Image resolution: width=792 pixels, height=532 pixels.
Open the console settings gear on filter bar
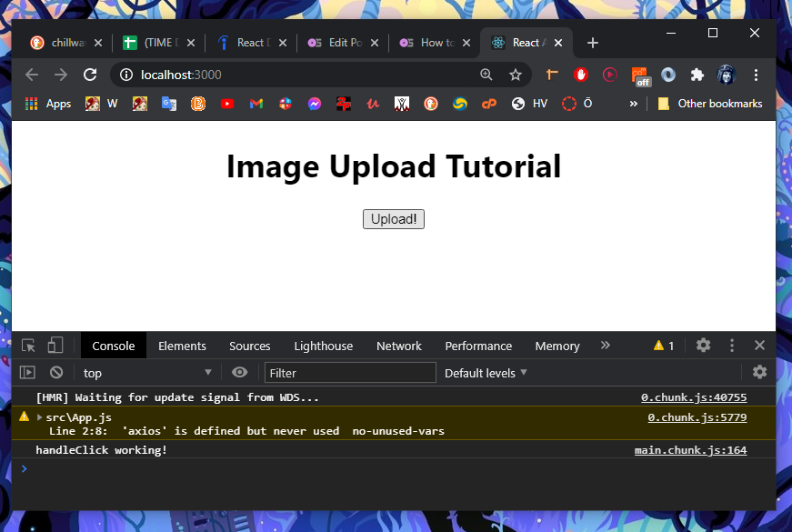coord(760,372)
